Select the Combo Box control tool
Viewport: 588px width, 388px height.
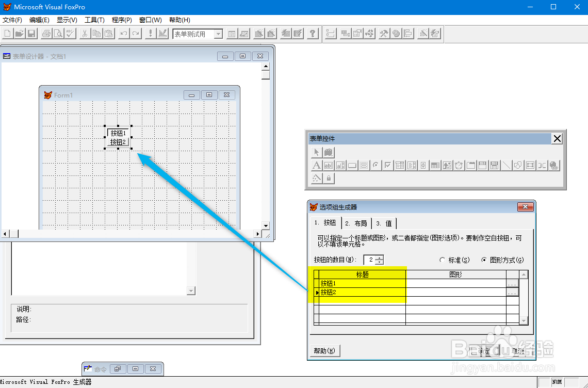click(x=400, y=166)
